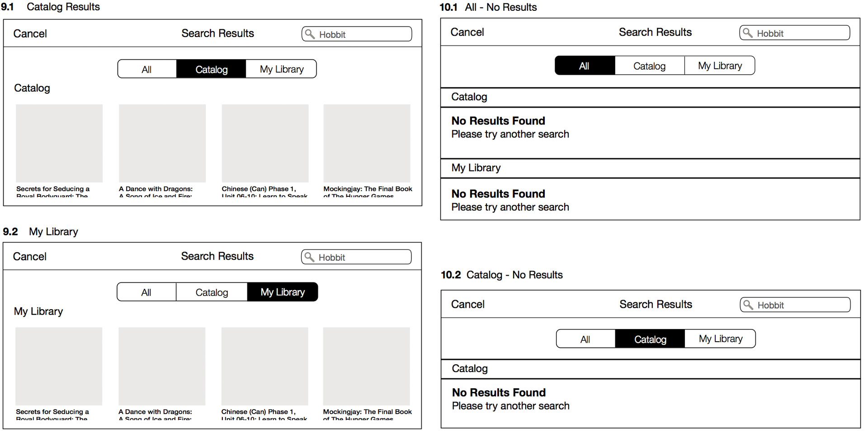Click the search magnifier icon in the 10.2 Catalog - No Results panel

pyautogui.click(x=748, y=305)
